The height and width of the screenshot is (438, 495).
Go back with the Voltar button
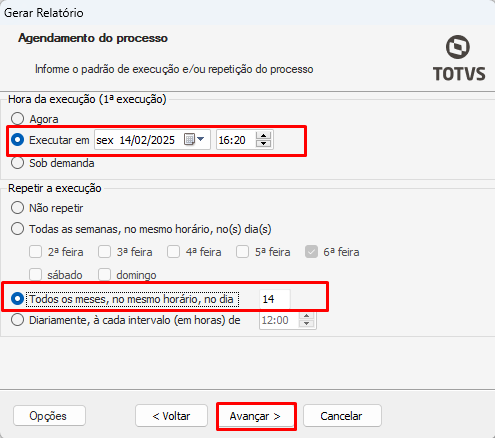click(x=171, y=416)
